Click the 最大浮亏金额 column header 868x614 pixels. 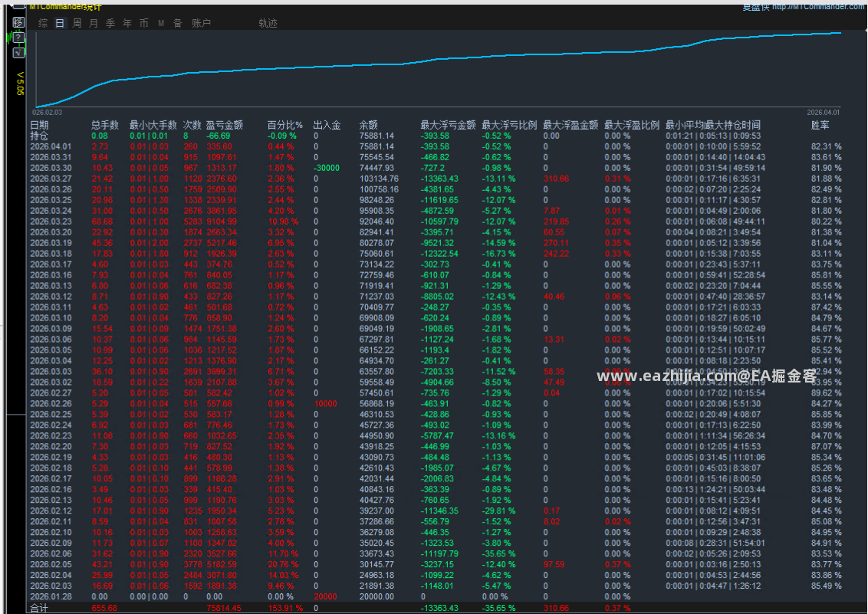[x=448, y=125]
